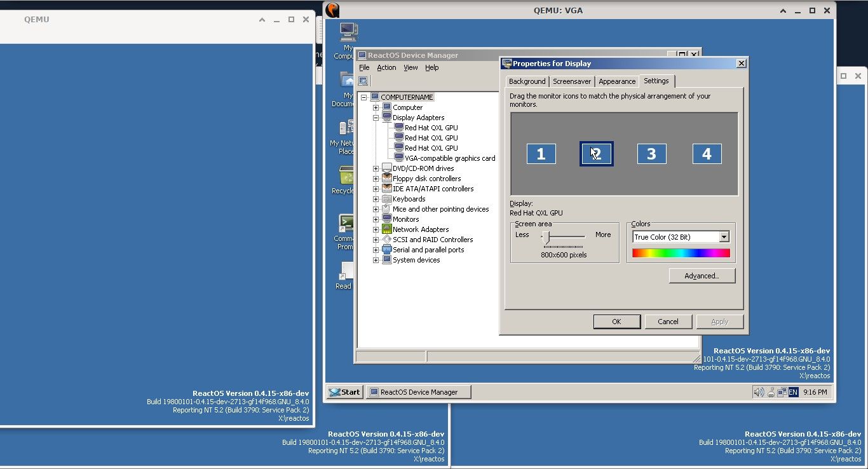Screen dimensions: 868x469
Task: Select the VGA-compatible graphics card device
Action: pyautogui.click(x=449, y=158)
